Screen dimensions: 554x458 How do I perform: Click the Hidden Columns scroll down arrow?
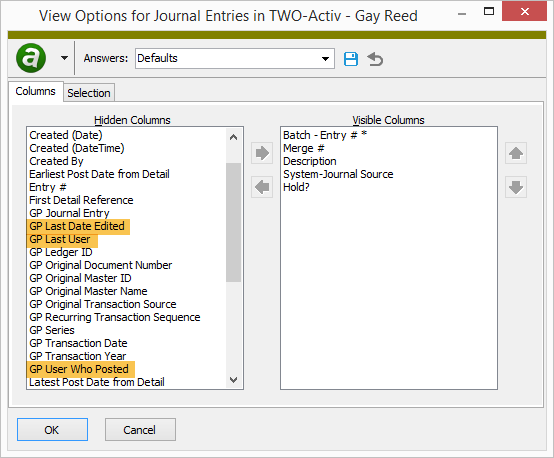(x=234, y=380)
